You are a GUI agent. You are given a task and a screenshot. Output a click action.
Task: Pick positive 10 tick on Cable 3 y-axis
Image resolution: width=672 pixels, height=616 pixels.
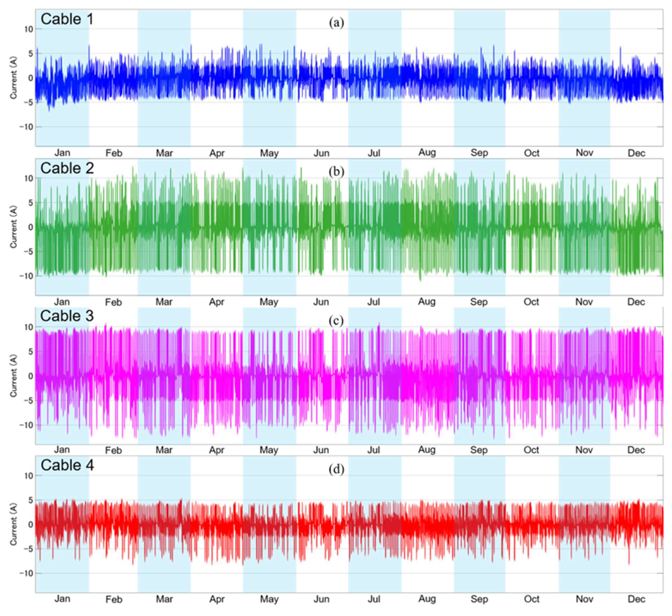pyautogui.click(x=29, y=327)
